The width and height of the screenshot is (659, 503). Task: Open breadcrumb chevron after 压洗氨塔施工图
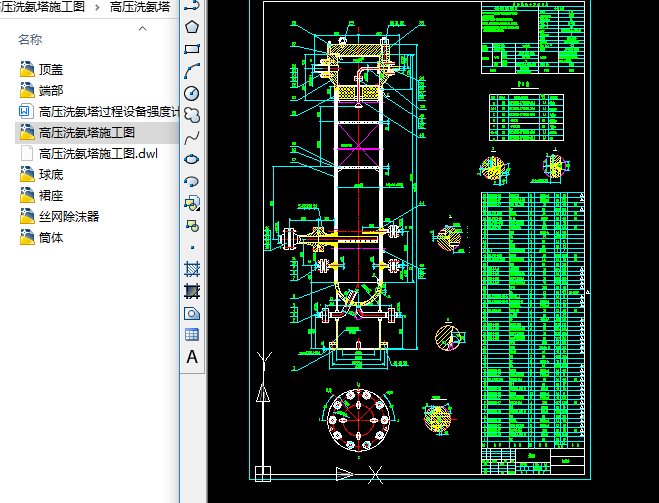click(x=98, y=7)
